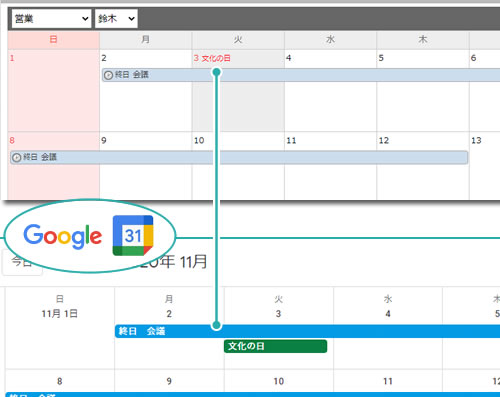Click date 11月 1日 in Google Calendar
Screen dimensions: 500x397
click(x=60, y=314)
